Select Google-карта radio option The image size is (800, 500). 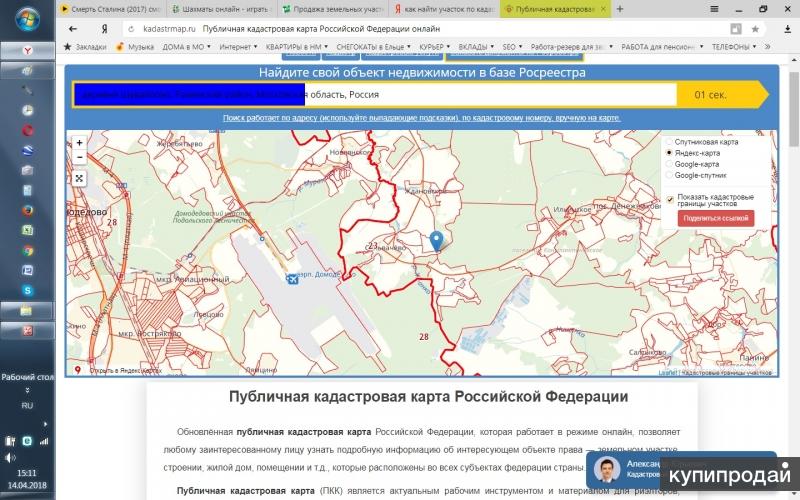669,164
